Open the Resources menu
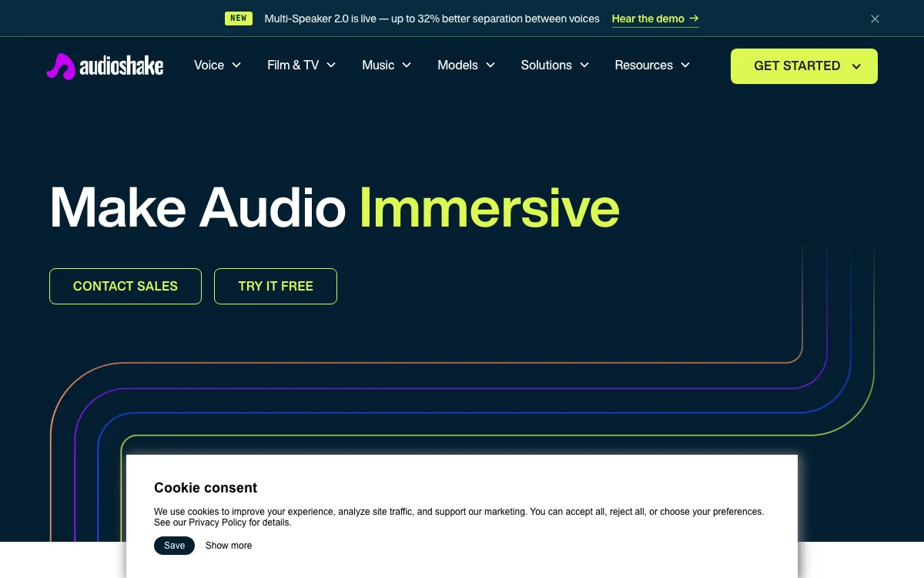 (x=652, y=66)
